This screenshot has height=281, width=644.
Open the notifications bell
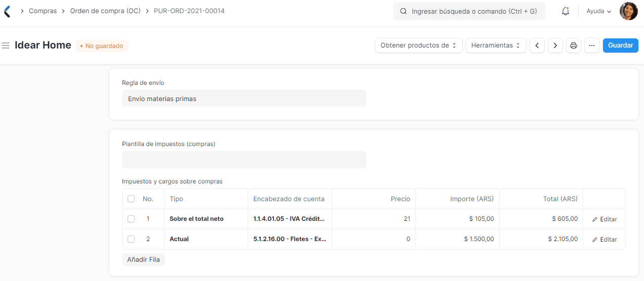point(566,11)
